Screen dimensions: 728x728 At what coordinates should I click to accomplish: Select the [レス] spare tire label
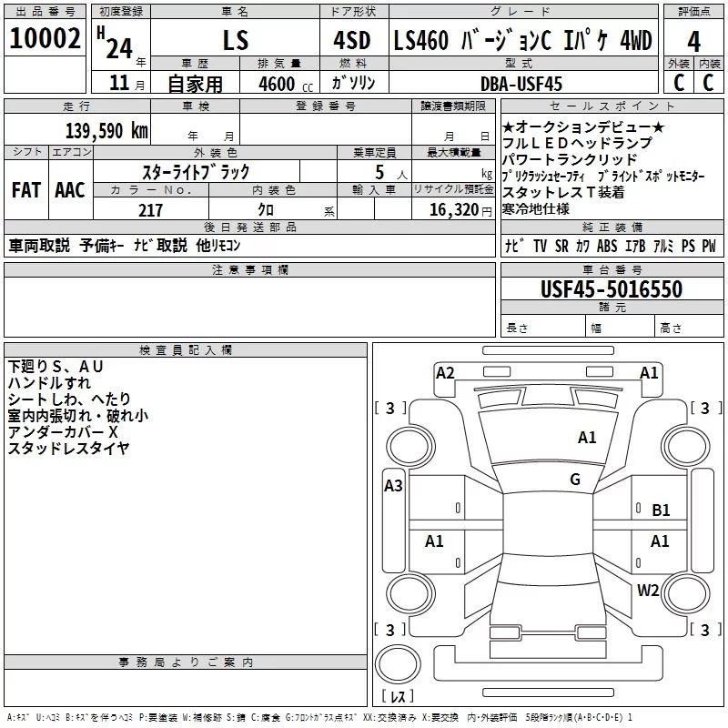tap(398, 695)
